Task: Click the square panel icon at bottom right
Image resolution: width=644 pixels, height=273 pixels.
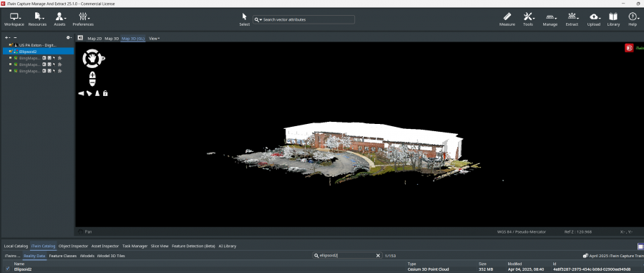Action: pos(640,246)
